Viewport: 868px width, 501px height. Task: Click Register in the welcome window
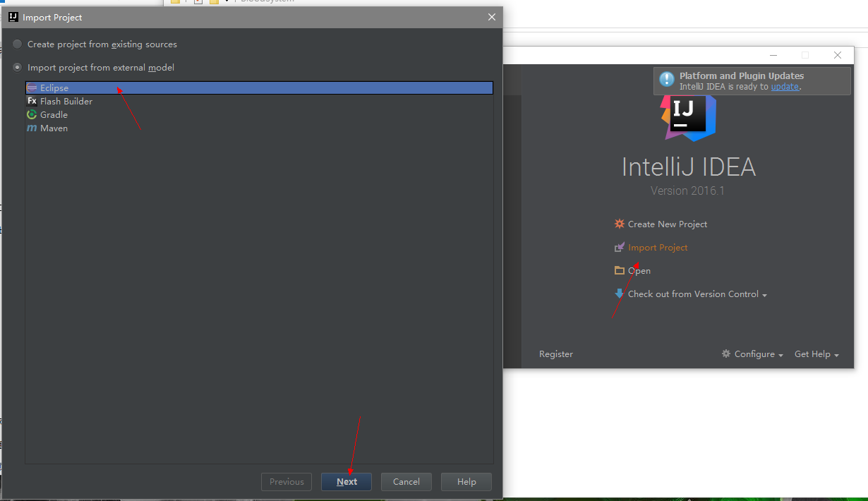click(x=556, y=354)
